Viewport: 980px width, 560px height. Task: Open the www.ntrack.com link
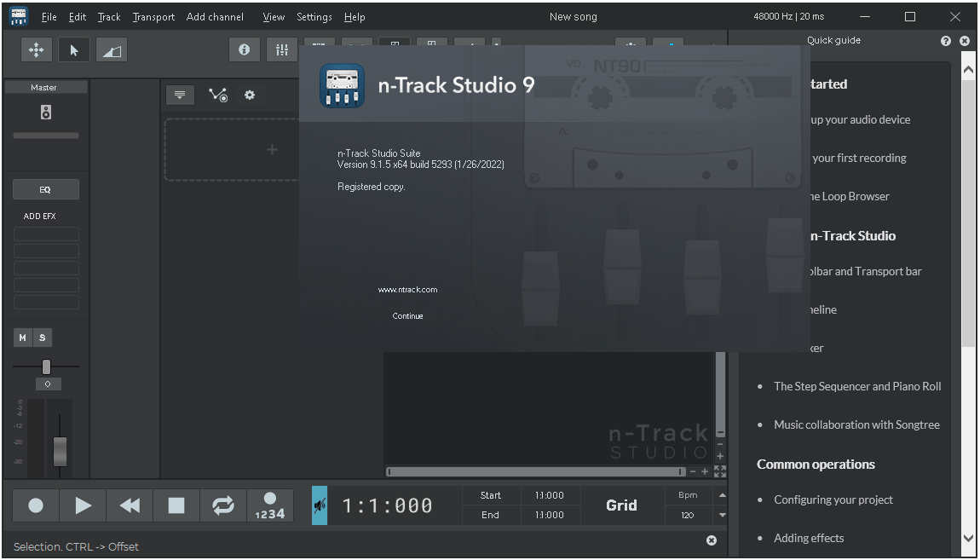(x=407, y=289)
